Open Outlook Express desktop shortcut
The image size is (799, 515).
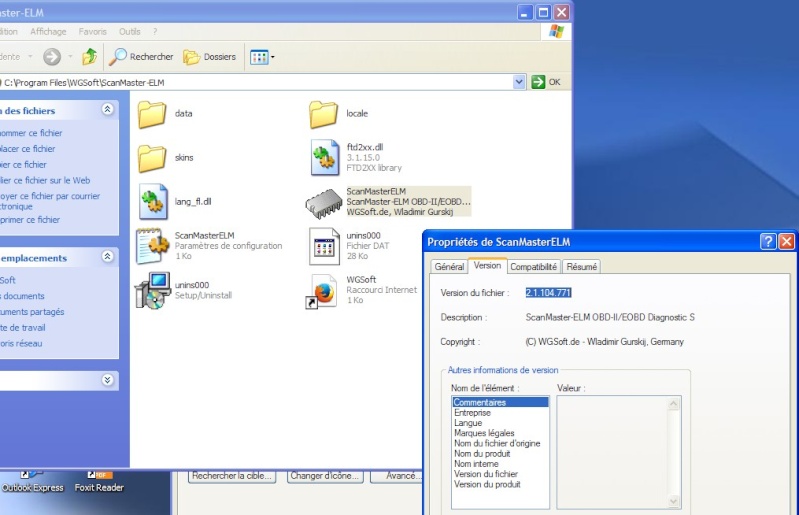tap(33, 482)
